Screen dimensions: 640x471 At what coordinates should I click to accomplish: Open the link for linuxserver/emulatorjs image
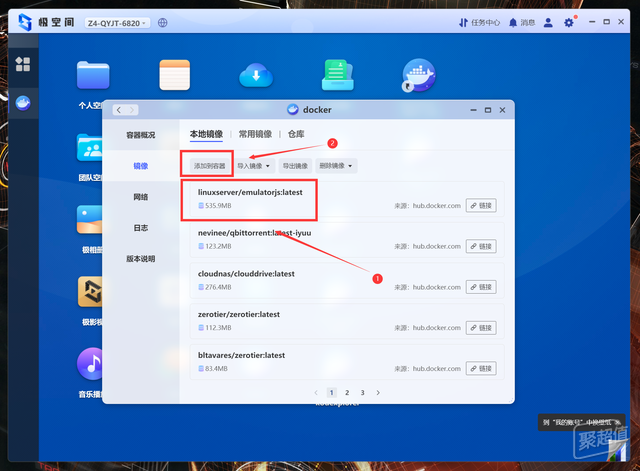pyautogui.click(x=481, y=206)
